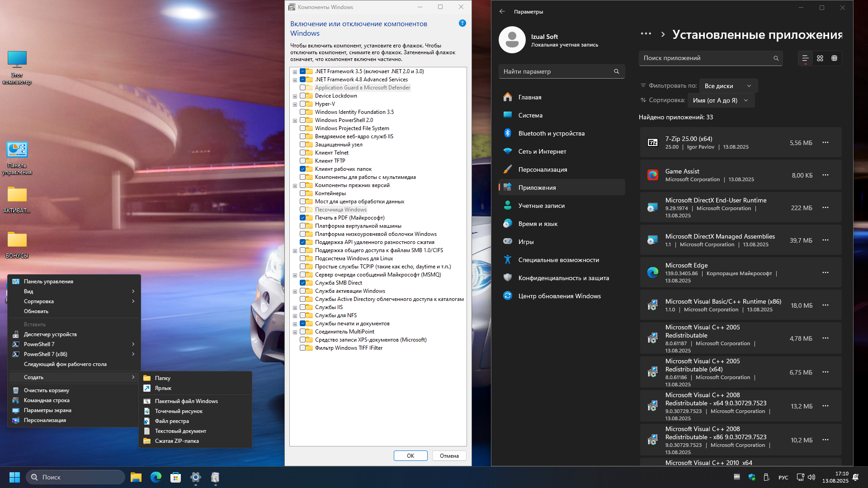Open more options for 7-Zip 25.00
The width and height of the screenshot is (868, 488).
point(826,142)
